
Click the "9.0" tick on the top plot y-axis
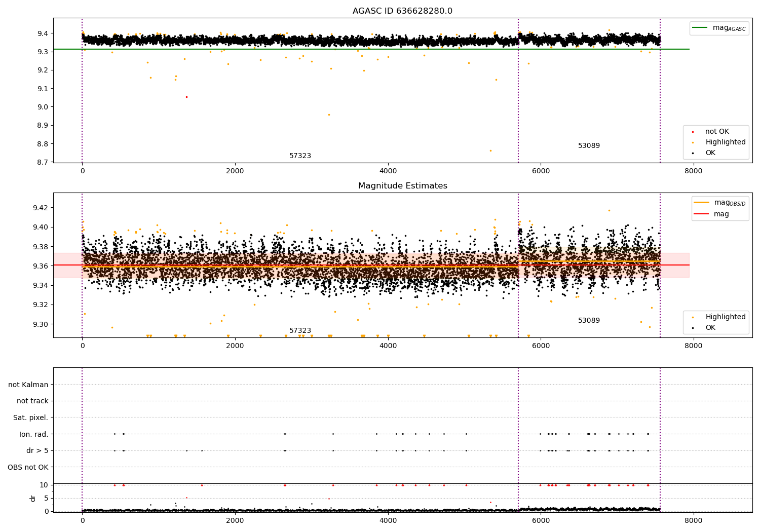pos(43,107)
